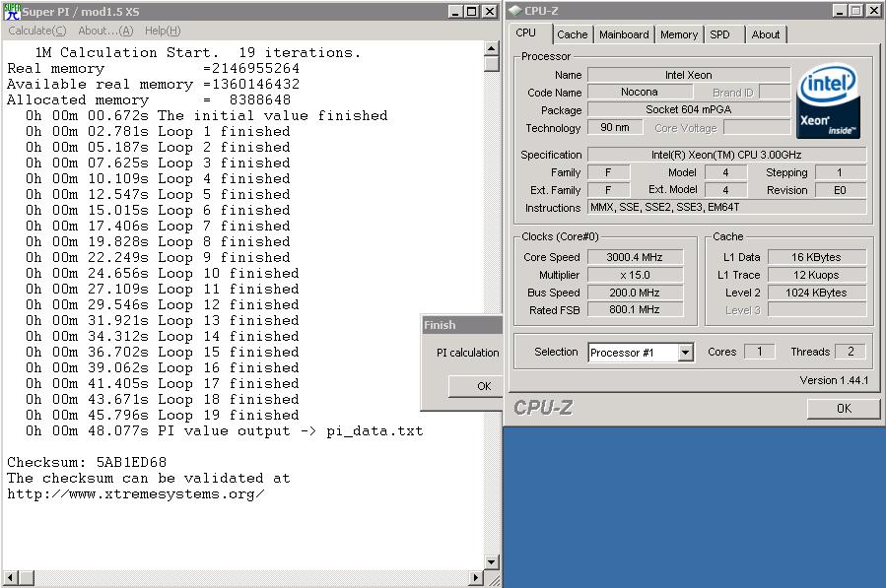Click the Finish dialog title bar
The image size is (886, 588).
462,325
